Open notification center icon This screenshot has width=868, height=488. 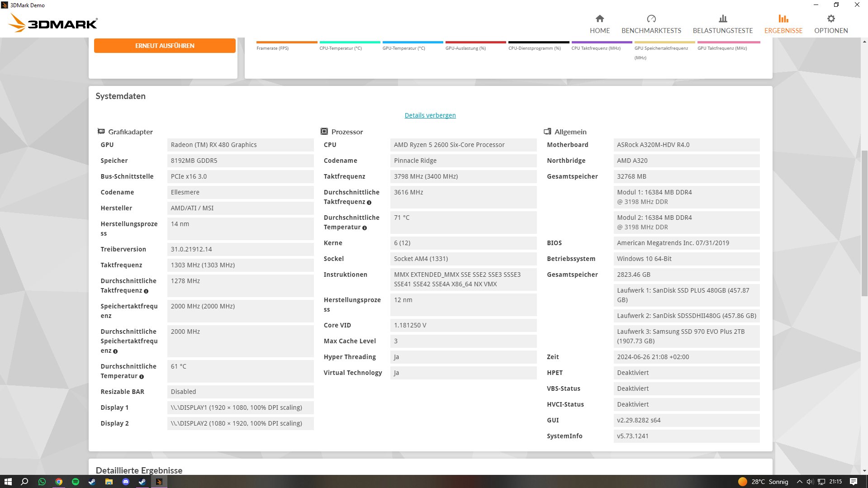tap(854, 482)
